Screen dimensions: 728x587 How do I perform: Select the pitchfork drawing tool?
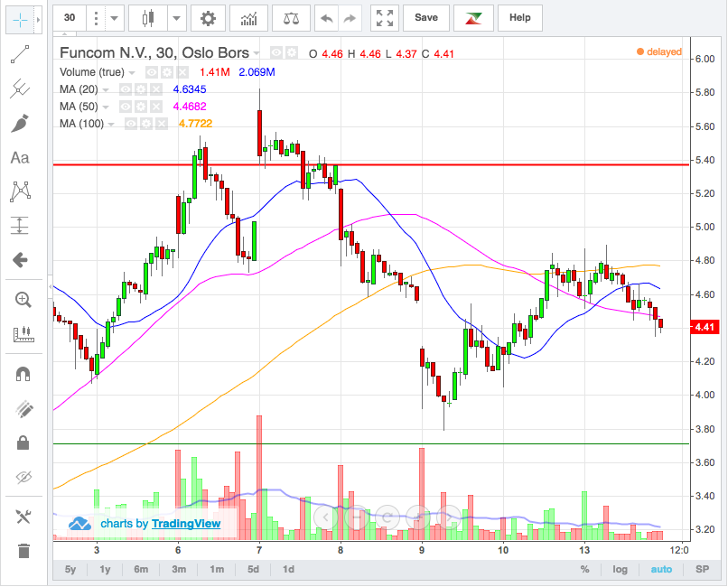click(20, 89)
